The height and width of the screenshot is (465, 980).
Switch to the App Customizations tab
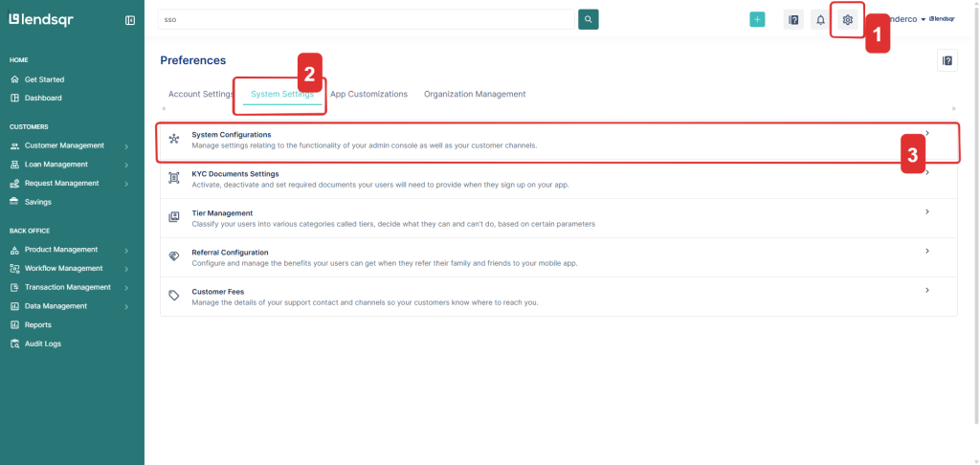click(x=368, y=95)
